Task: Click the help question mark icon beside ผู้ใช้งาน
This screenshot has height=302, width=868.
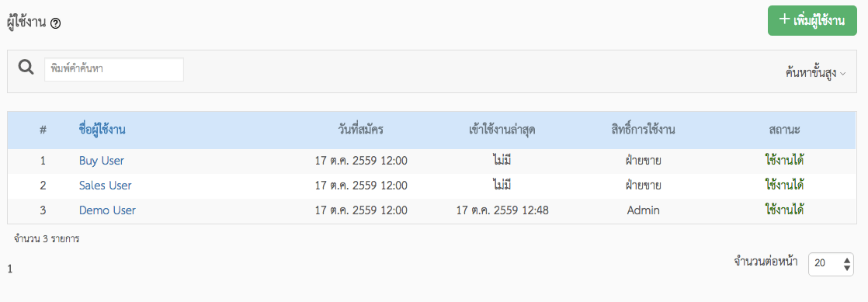Action: pyautogui.click(x=55, y=24)
